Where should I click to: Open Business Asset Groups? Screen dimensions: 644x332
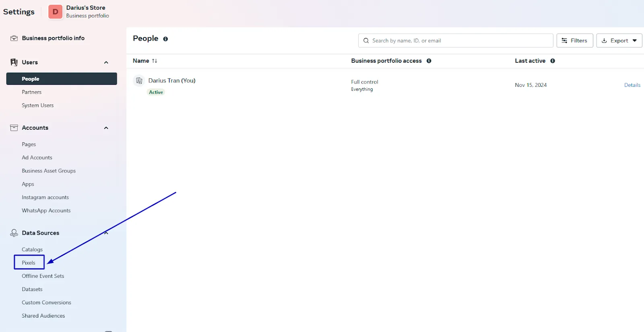tap(49, 171)
